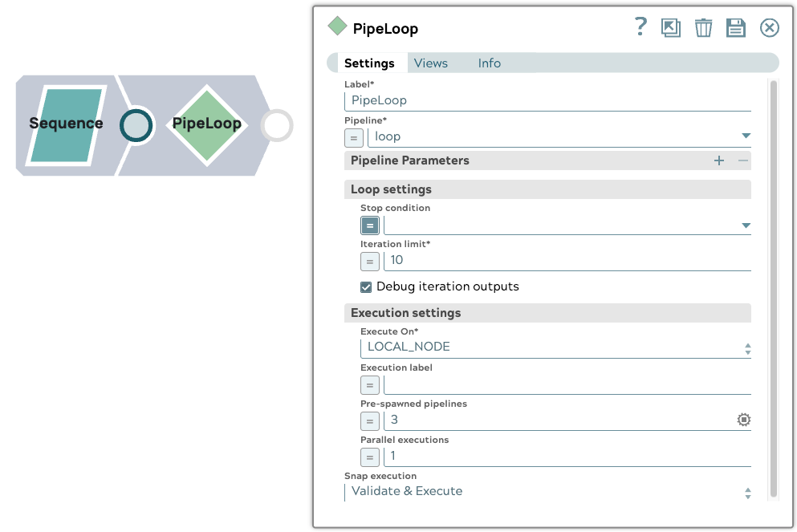Click the Label text field
Screen dimensions: 797x532
tap(550, 101)
